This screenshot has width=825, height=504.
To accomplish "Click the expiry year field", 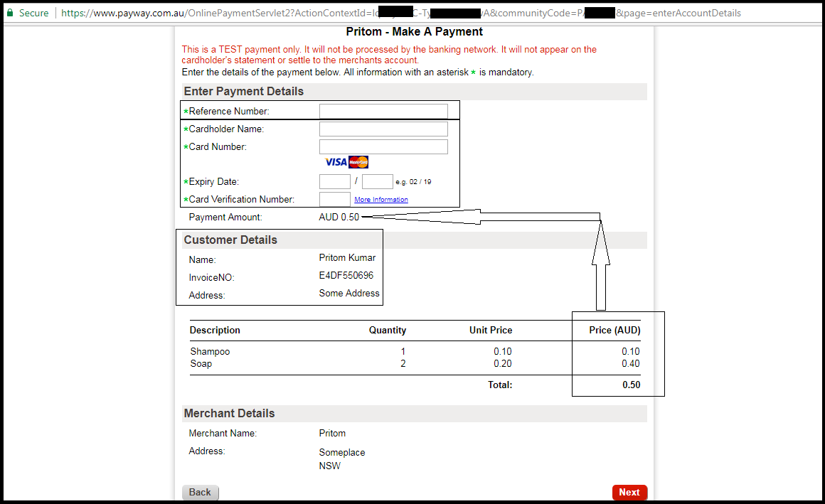I will (x=376, y=181).
